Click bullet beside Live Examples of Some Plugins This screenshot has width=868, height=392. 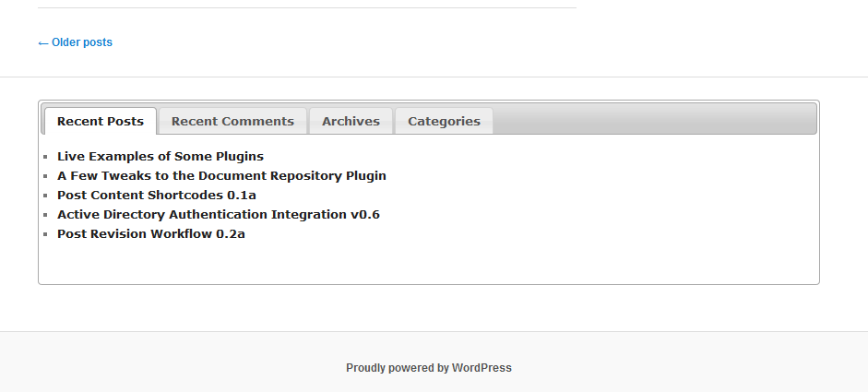click(x=45, y=157)
